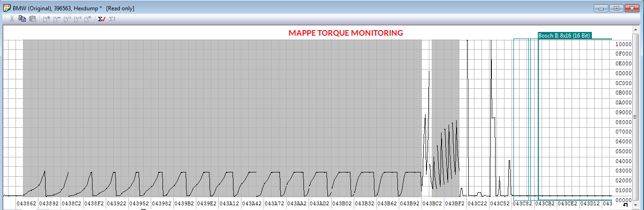644x210 pixels.
Task: Click the WinOLS window icon in title bar
Action: tap(7, 8)
